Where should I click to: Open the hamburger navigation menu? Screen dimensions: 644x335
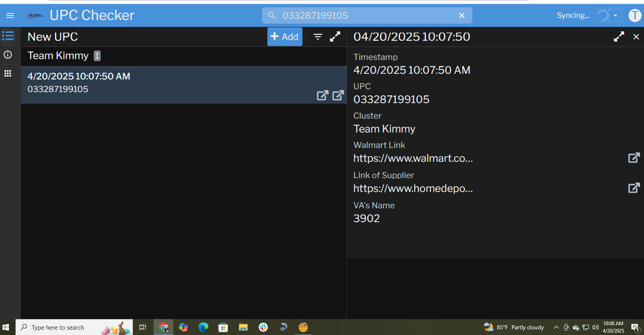tap(10, 15)
